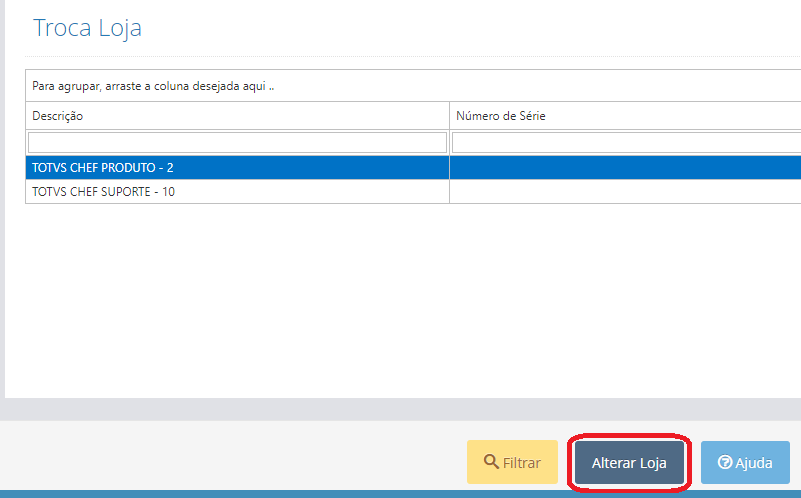
Task: Click the 'Para agrupar' grouping panel text
Action: tap(153, 86)
